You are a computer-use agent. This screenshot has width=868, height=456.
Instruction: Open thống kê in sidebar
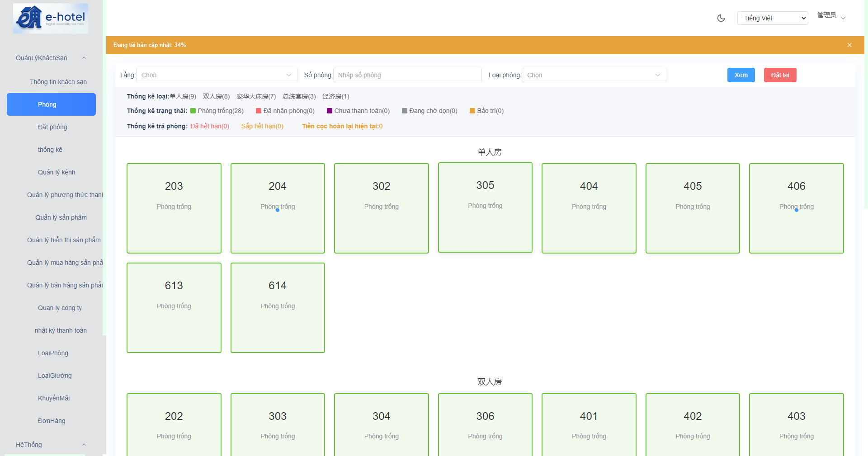(50, 150)
